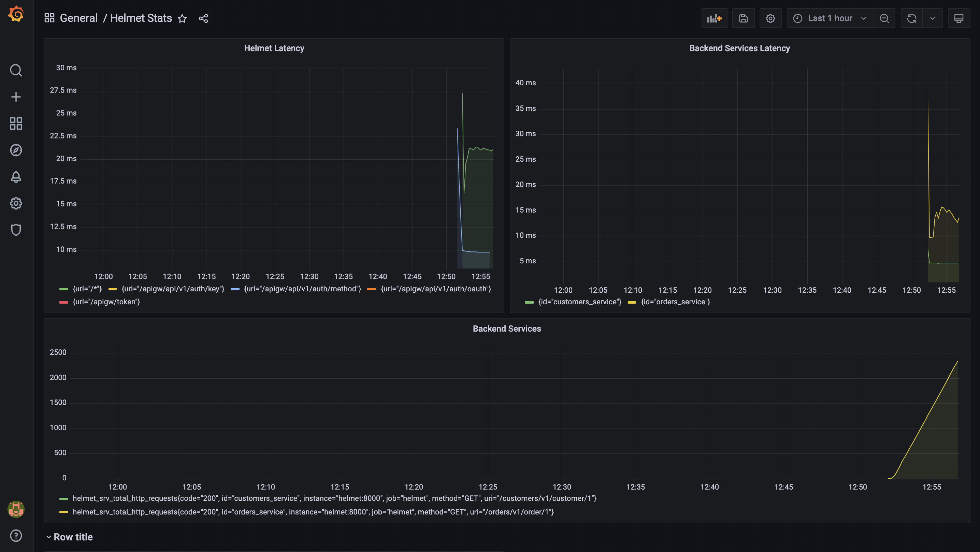Toggle the /apigw/api/v1/auth/oauth legend series
This screenshot has height=552, width=980.
coord(436,289)
